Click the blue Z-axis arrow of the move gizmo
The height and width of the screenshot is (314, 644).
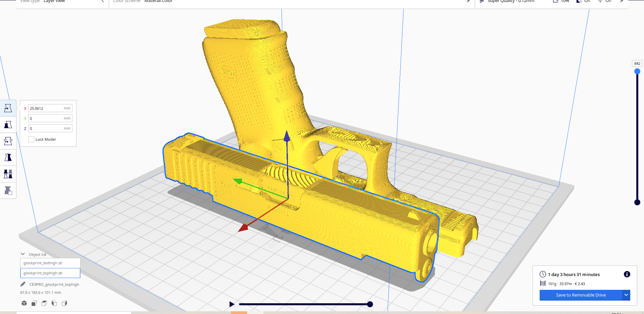(x=287, y=136)
